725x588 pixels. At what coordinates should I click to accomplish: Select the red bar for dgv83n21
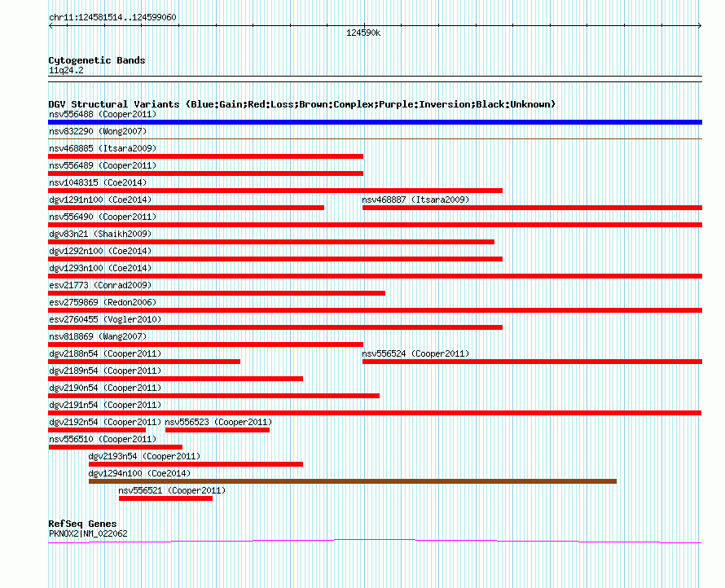click(x=271, y=242)
